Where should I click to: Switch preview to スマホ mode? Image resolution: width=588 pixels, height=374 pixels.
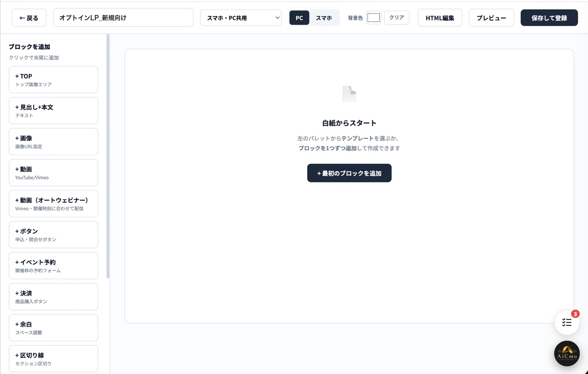pyautogui.click(x=324, y=18)
